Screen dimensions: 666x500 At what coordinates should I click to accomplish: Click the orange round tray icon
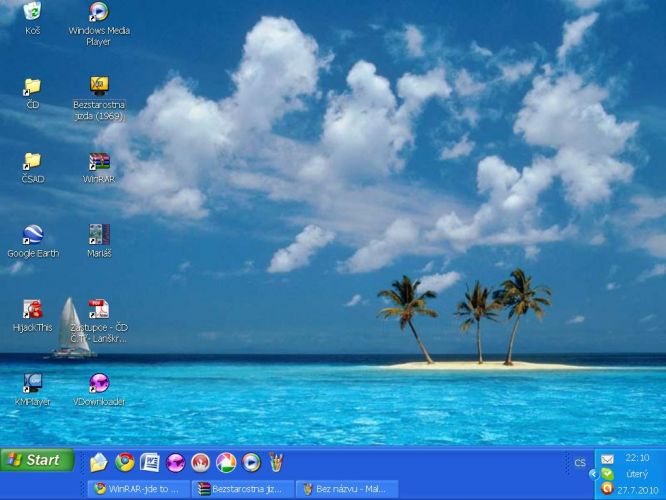pos(607,489)
